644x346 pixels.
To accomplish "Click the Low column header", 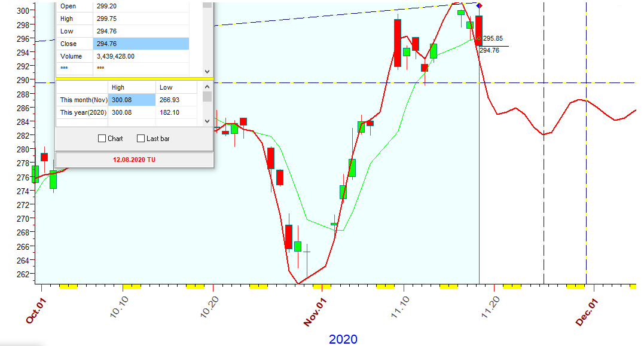I will coord(177,87).
